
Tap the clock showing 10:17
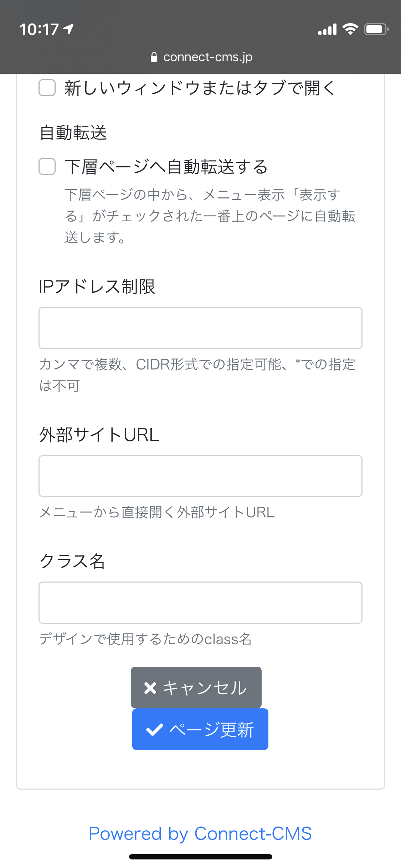click(x=39, y=30)
